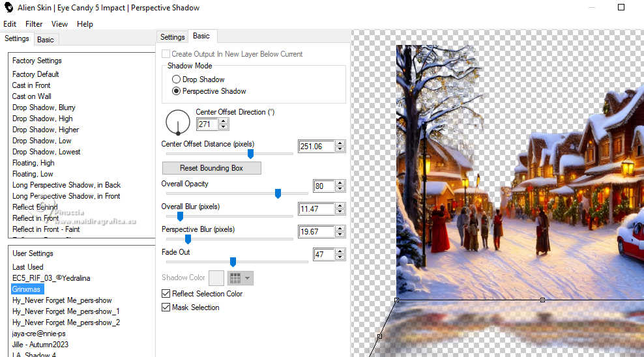Select the Reflect in Front - Faint preset
The width and height of the screenshot is (644, 357).
(46, 229)
